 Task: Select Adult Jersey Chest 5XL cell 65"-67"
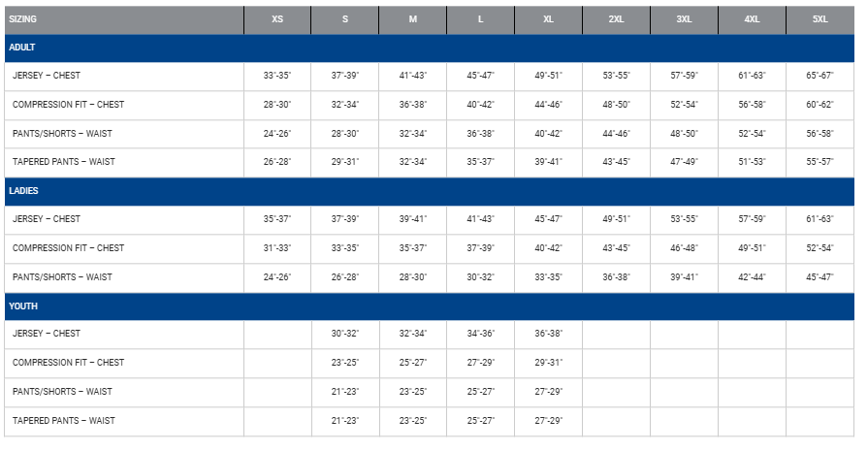(x=820, y=76)
